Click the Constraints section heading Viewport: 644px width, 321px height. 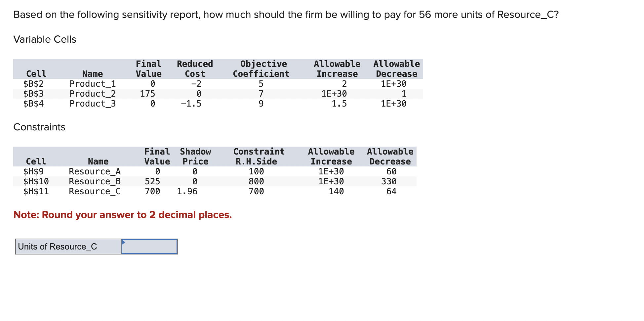[39, 127]
